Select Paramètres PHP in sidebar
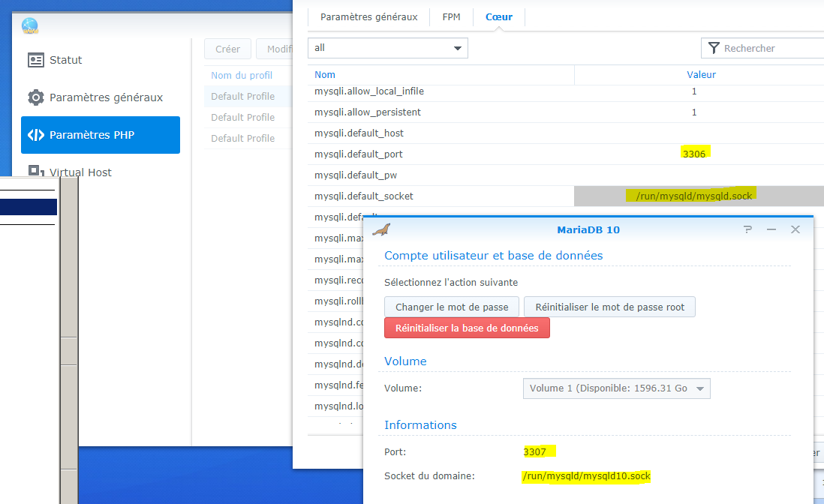Viewport: 824px width, 504px height. (101, 135)
